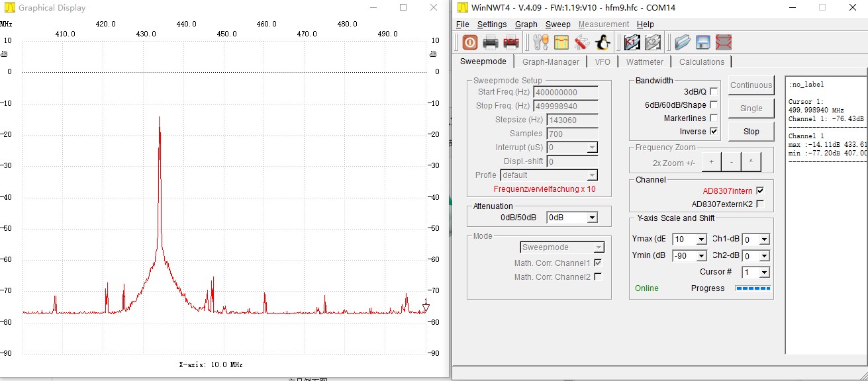This screenshot has width=868, height=381.
Task: Click the sweep peak on the graph
Action: pos(160,118)
